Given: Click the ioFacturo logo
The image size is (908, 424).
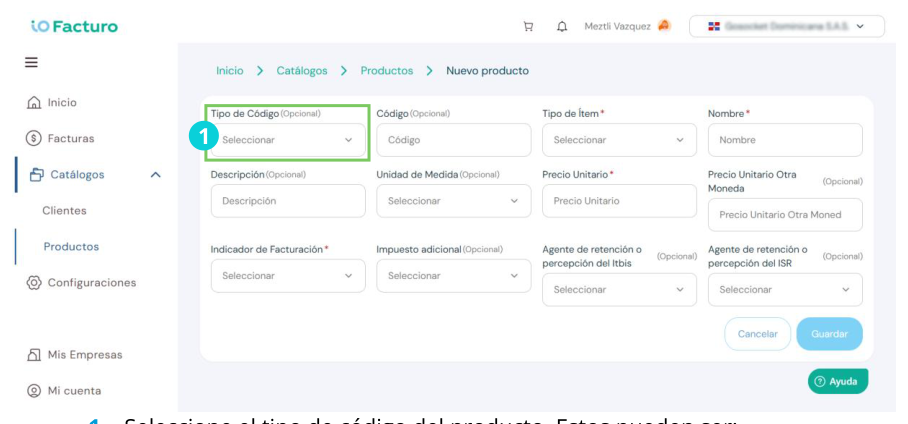Looking at the screenshot, I should point(74,27).
